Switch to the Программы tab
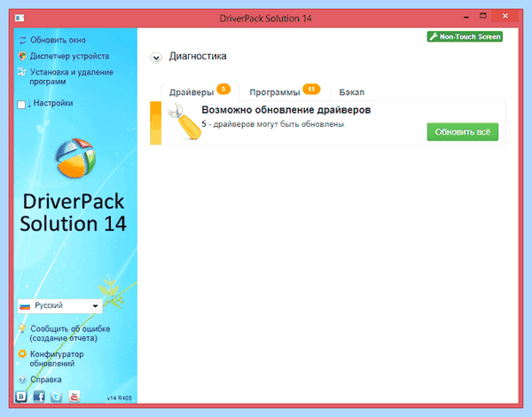Image resolution: width=532 pixels, height=417 pixels. 285,92
